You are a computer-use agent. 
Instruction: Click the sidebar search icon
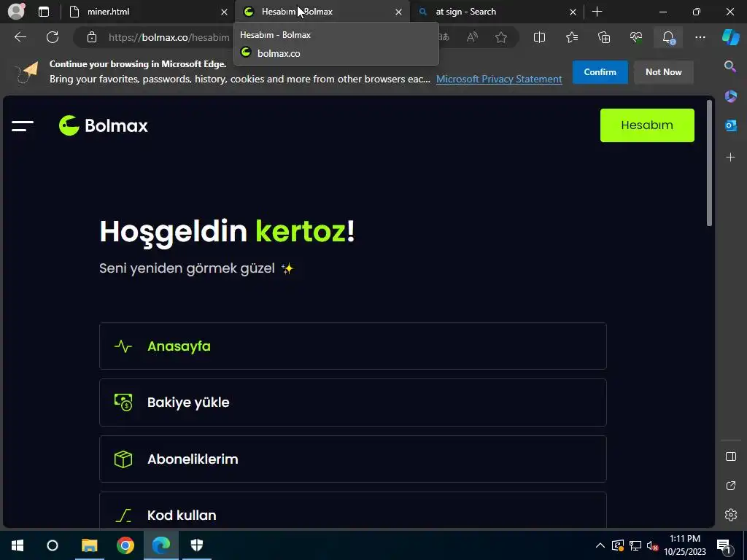730,66
